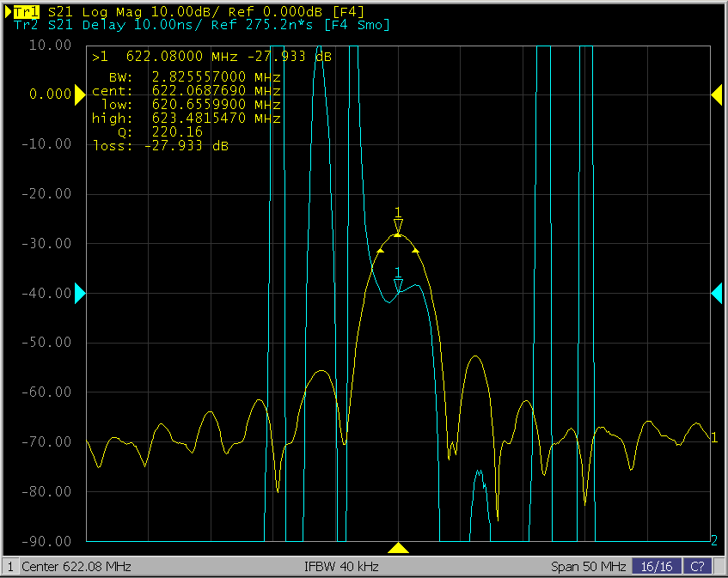This screenshot has height=578, width=728.
Task: Click the yellow center frequency triangle at bottom
Action: coord(398,548)
